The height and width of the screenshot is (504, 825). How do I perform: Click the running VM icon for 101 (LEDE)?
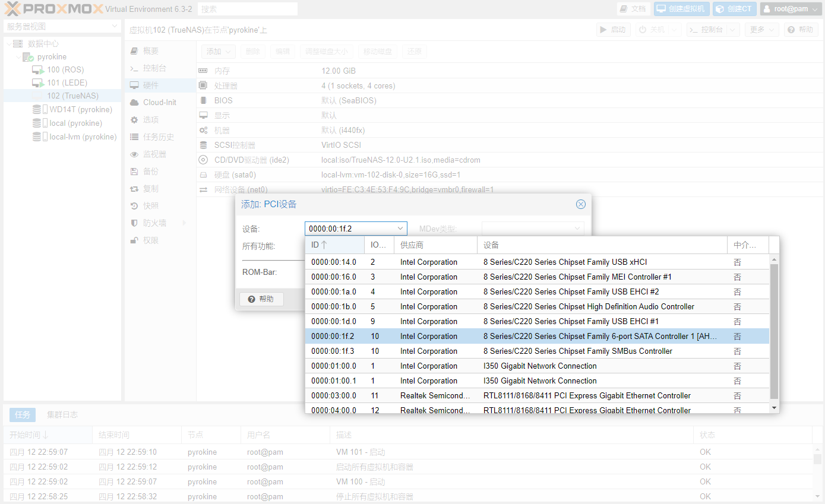pyautogui.click(x=38, y=83)
